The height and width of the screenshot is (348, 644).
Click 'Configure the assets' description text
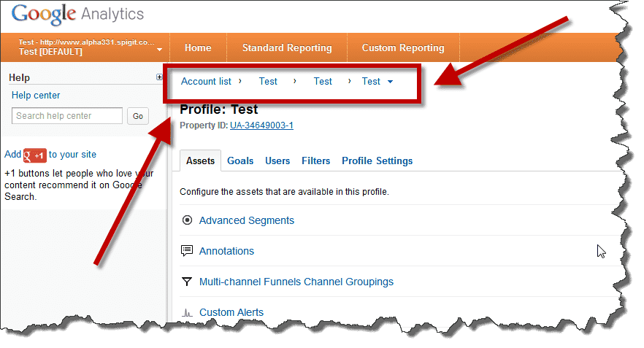coord(284,192)
